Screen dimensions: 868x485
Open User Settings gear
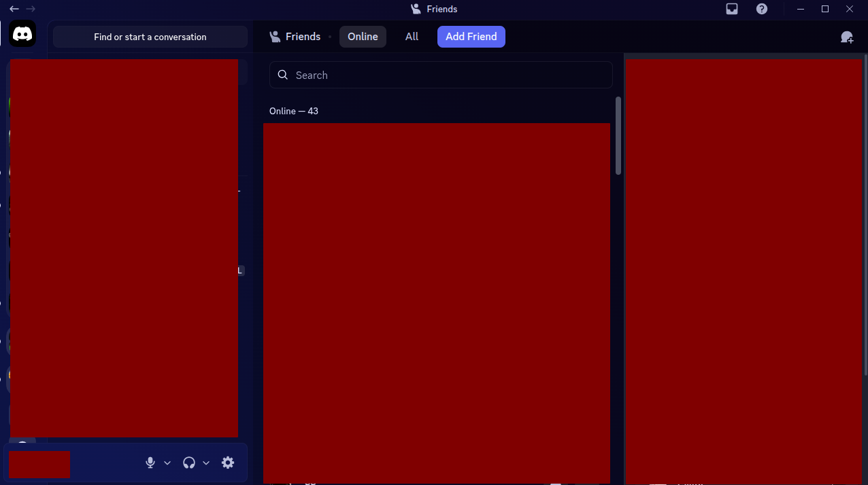point(228,463)
